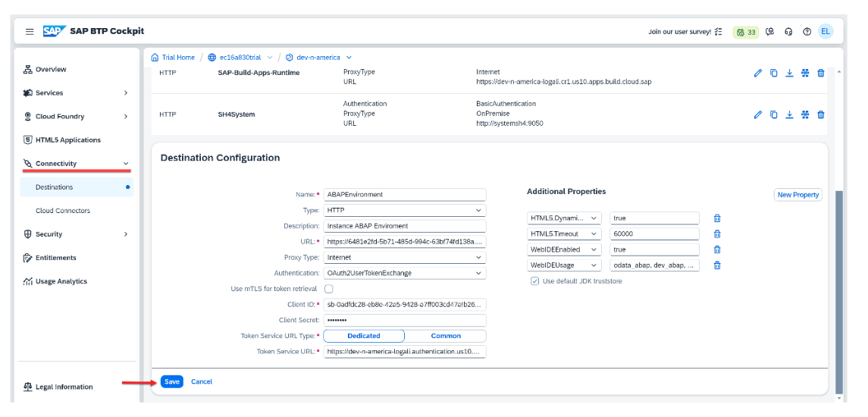Open the Proxy Type dropdown showing Internet
Viewport: 868px width, 417px height.
click(x=405, y=258)
